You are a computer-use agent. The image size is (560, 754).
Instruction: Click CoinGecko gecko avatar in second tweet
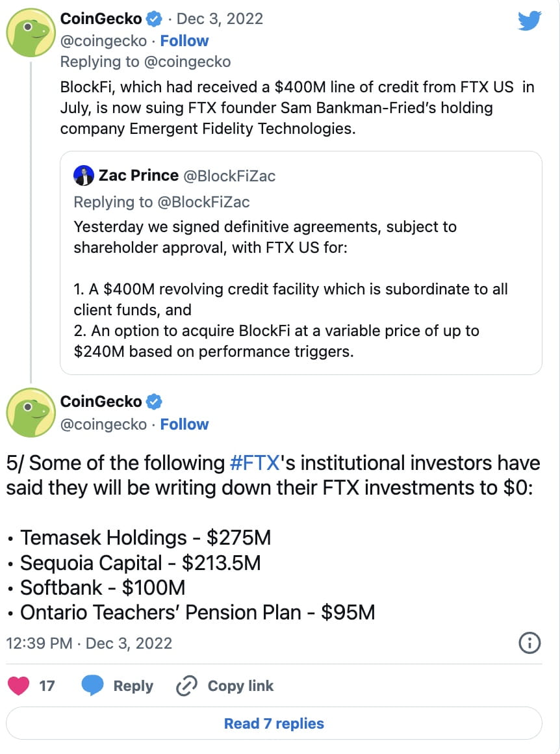31,413
